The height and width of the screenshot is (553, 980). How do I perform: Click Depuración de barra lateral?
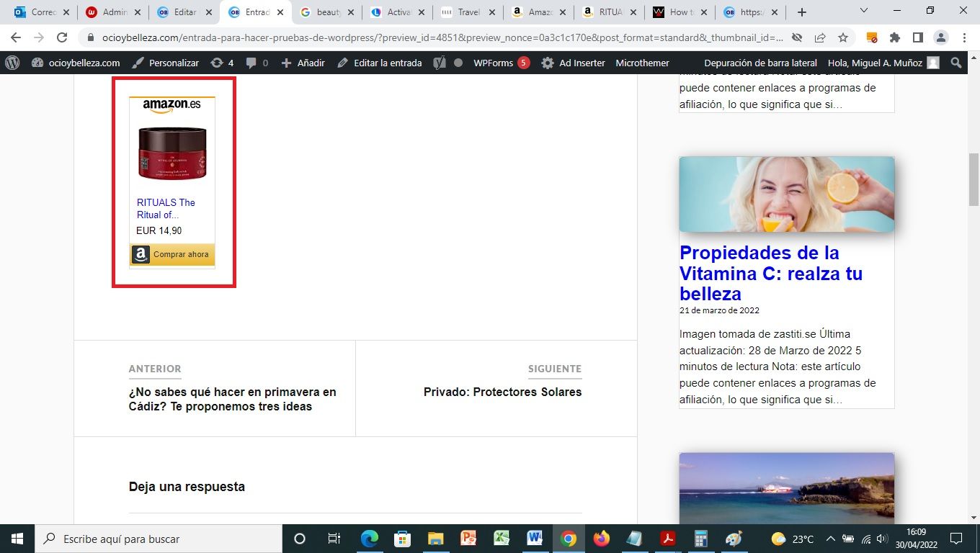point(761,63)
